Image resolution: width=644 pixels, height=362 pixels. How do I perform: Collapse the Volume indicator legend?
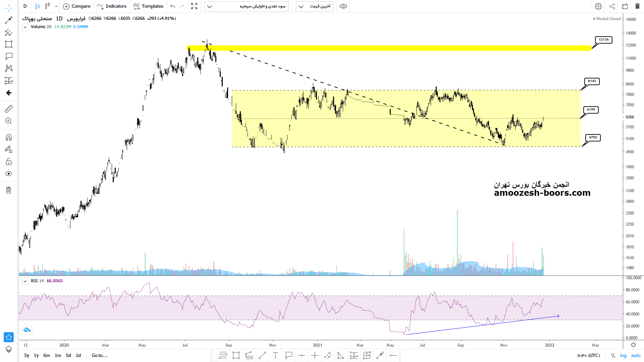(25, 27)
